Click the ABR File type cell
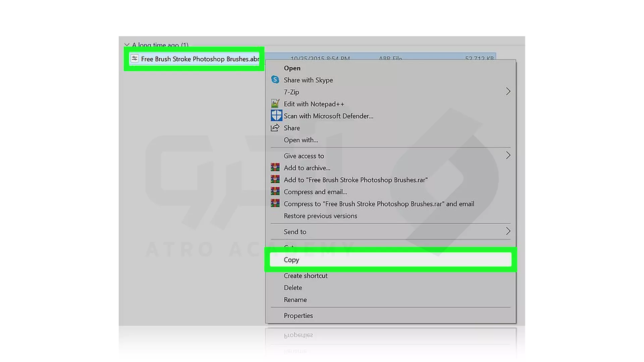Viewport: 644px width, 362px height. click(x=390, y=58)
